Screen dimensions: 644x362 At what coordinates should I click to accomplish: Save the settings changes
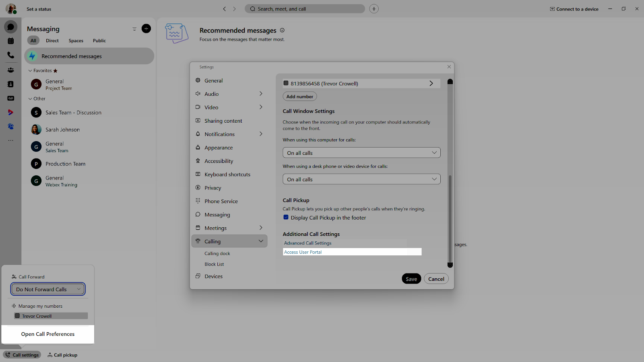[x=411, y=279]
